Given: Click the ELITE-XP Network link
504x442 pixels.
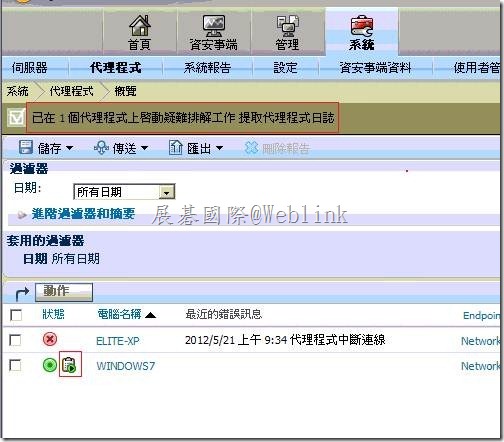Looking at the screenshot, I should 480,341.
